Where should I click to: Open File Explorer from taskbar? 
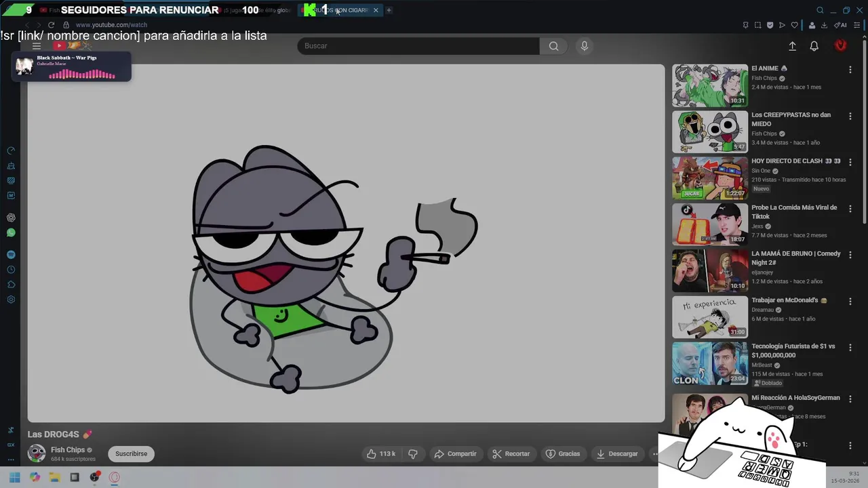click(x=54, y=477)
